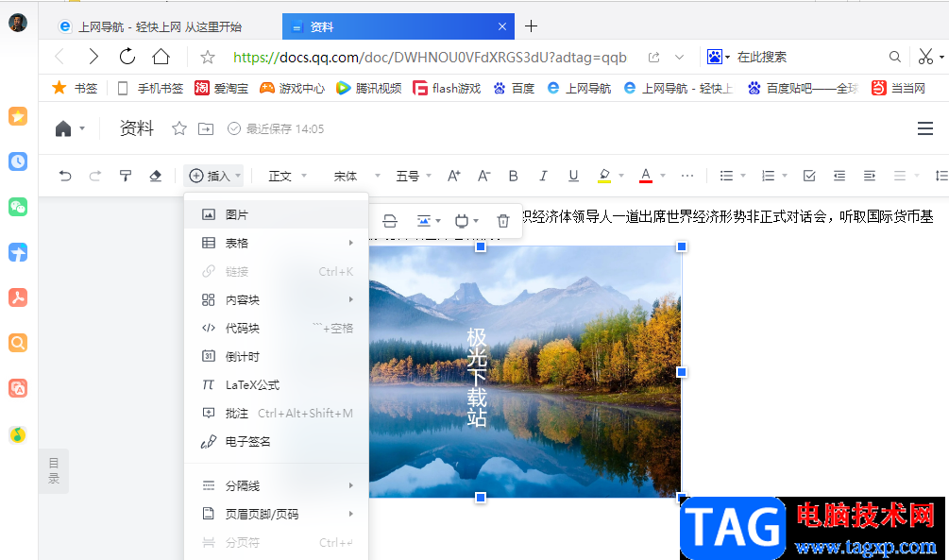Delete the image using trash icon
This screenshot has width=949, height=560.
(503, 221)
